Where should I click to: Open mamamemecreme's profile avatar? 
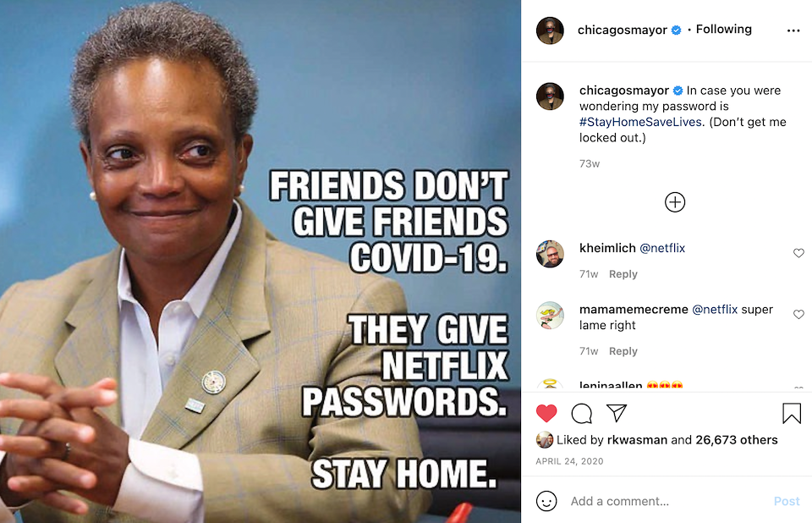pyautogui.click(x=550, y=315)
